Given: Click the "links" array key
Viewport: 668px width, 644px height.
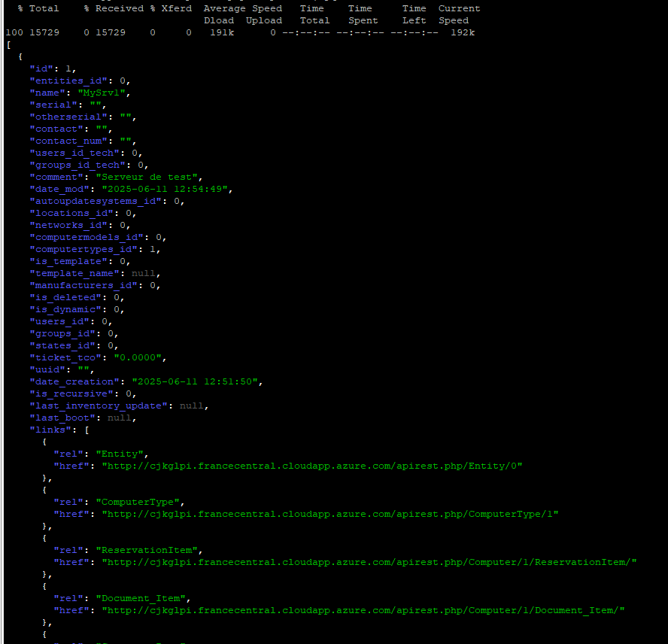Looking at the screenshot, I should click(x=50, y=430).
